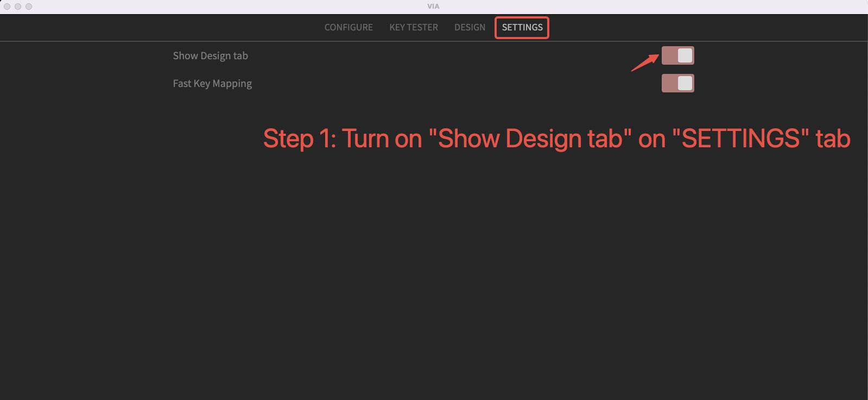Select the highlighted SETTINGS tab
Viewport: 868px width, 400px height.
522,27
